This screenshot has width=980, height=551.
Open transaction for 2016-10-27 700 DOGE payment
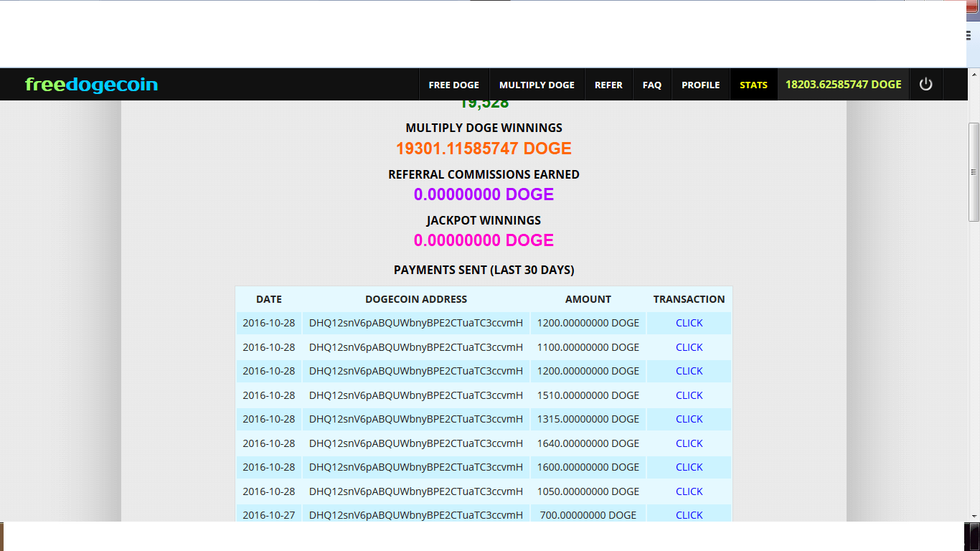pos(689,515)
